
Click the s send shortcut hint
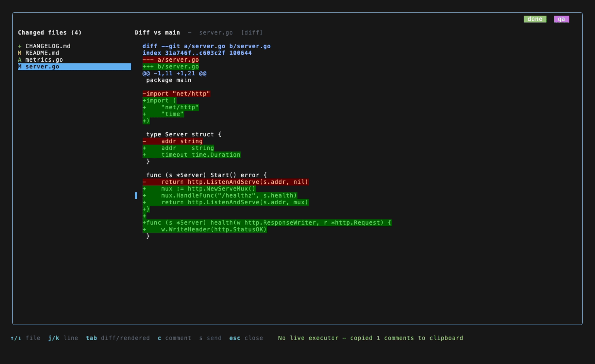click(210, 338)
